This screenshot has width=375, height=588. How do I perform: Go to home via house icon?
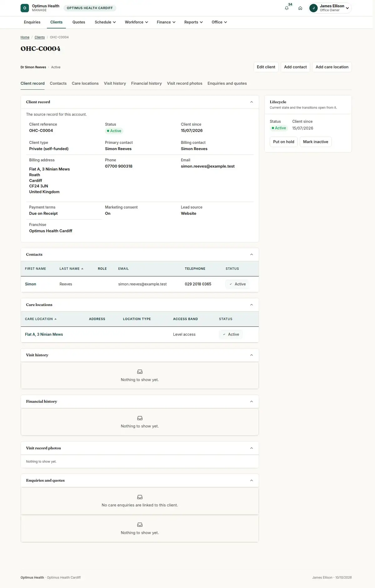point(300,8)
